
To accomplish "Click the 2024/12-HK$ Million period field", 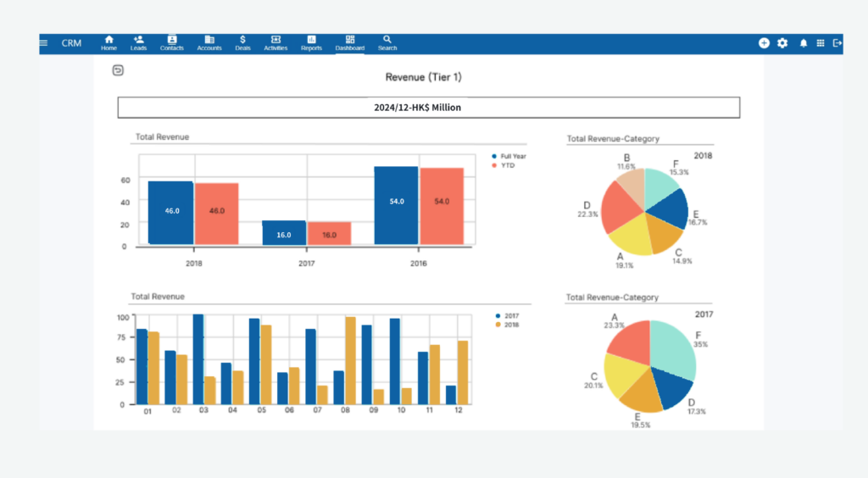I will tap(428, 108).
